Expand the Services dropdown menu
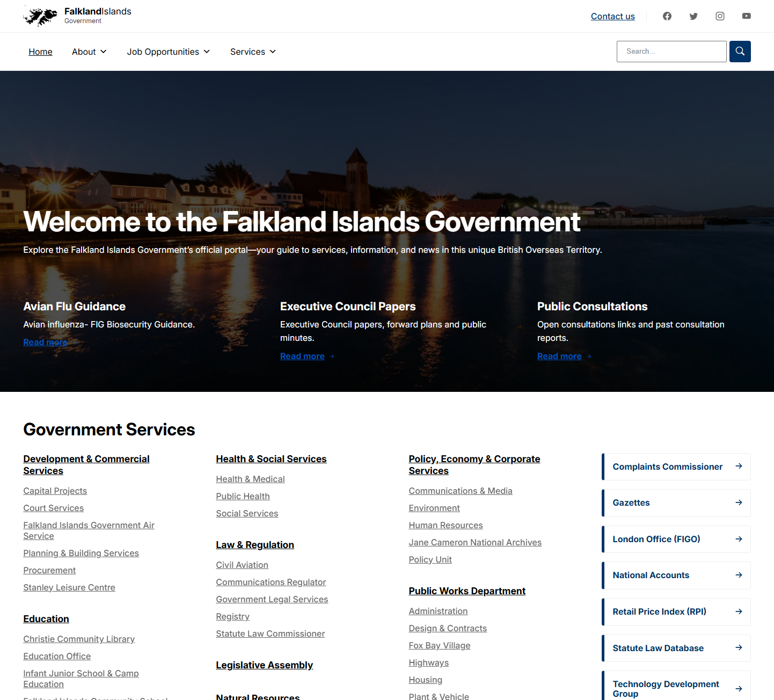 pos(253,52)
